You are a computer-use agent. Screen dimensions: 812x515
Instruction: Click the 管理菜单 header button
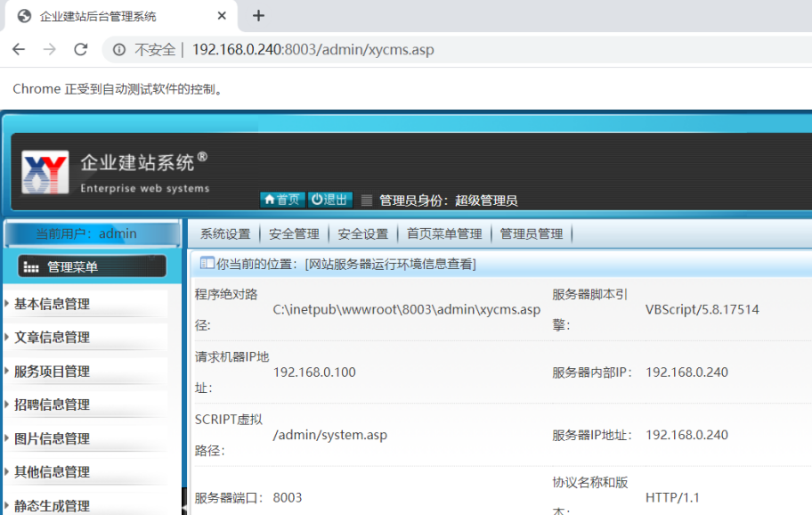(x=93, y=266)
